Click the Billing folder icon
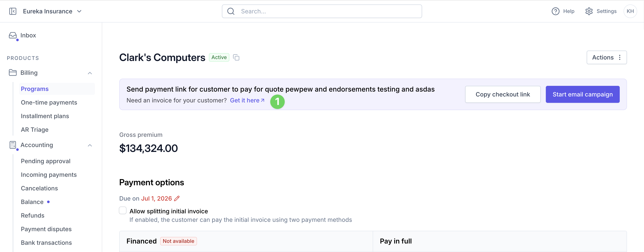This screenshot has height=252, width=644. point(13,73)
